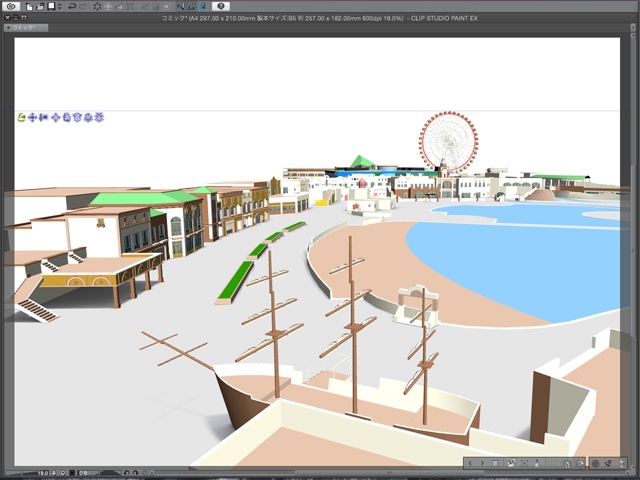The height and width of the screenshot is (480, 640).
Task: Click the vertical canvas scrollbar
Action: [x=633, y=253]
